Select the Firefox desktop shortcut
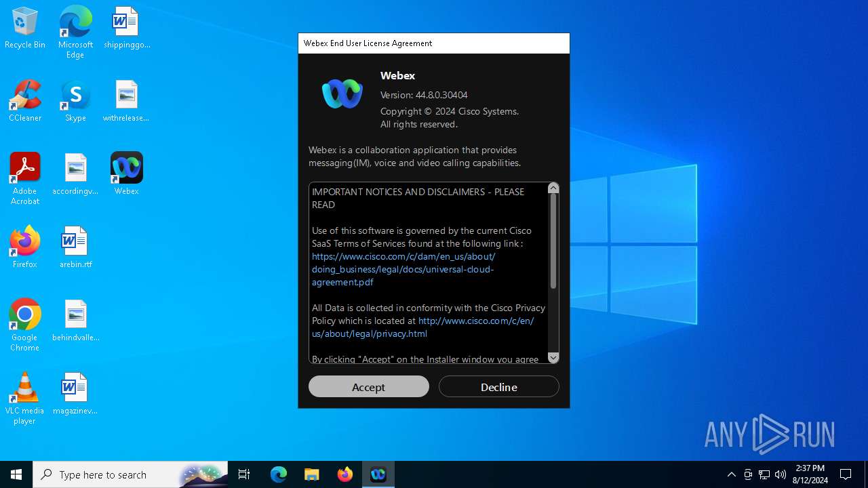Image resolution: width=868 pixels, height=488 pixels. pyautogui.click(x=25, y=247)
